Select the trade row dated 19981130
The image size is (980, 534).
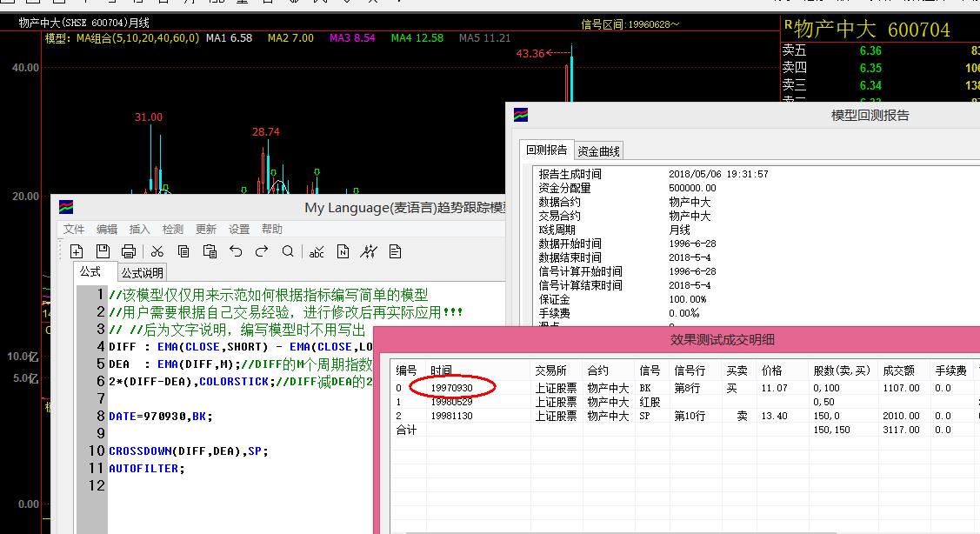click(x=452, y=416)
